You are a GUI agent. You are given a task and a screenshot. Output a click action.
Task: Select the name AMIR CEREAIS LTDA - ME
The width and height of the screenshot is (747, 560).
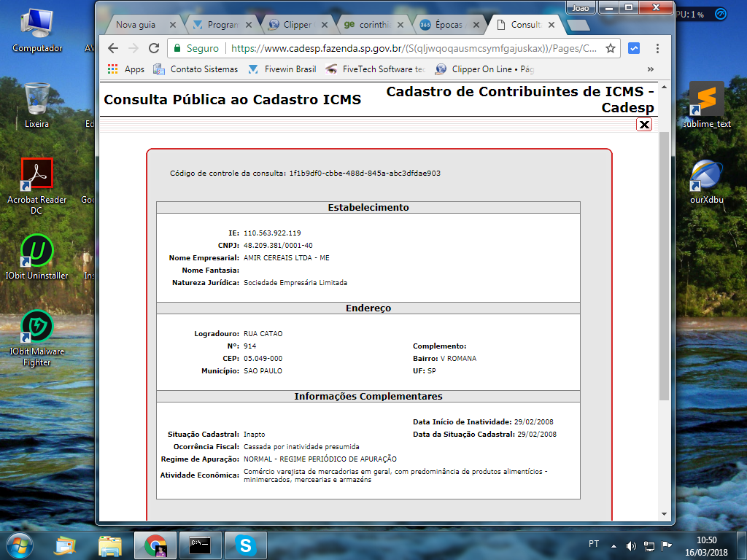(x=286, y=257)
